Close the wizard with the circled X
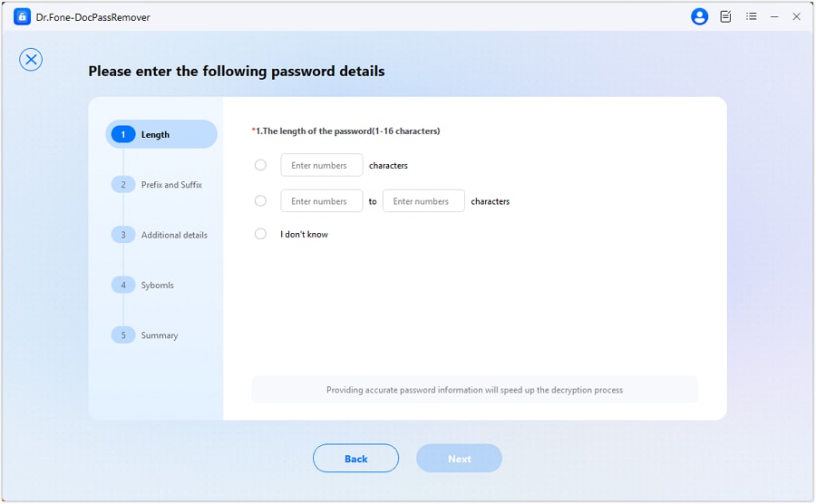Screen dimensions: 816x504 (x=31, y=60)
